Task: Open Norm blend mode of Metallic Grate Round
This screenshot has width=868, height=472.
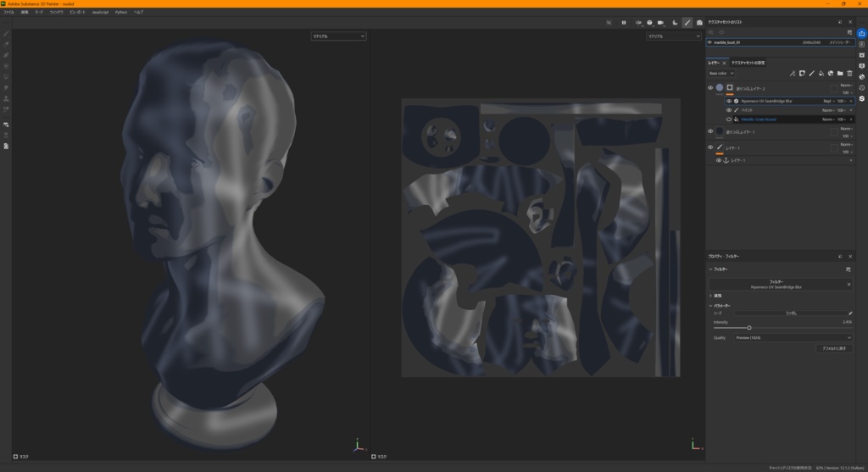Action: click(829, 119)
